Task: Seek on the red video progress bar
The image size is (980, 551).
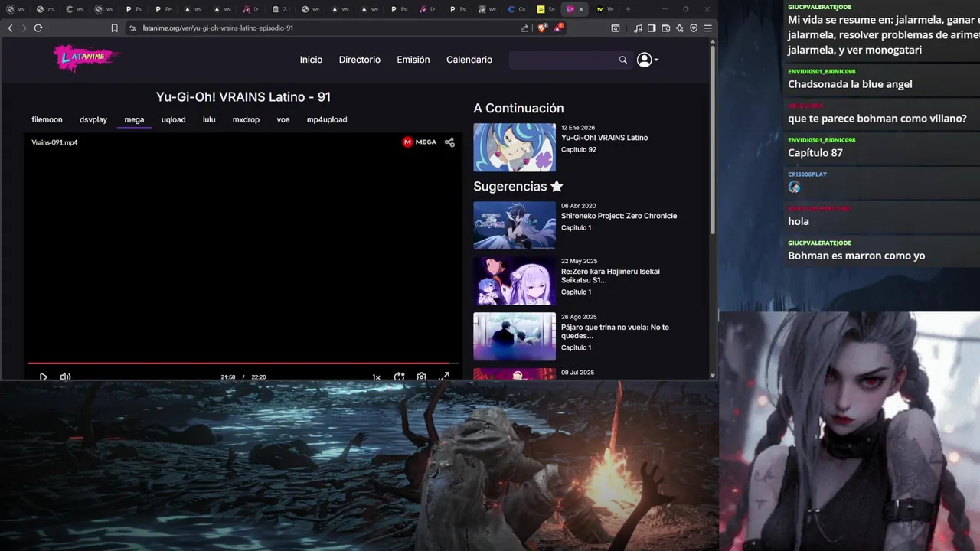Action: tap(243, 364)
